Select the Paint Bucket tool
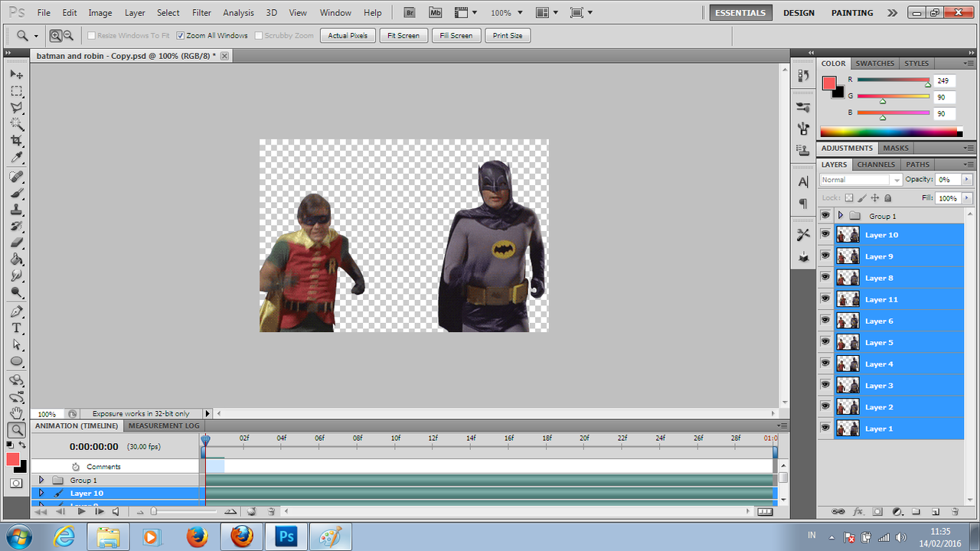Screen dimensions: 980x551 (x=16, y=260)
